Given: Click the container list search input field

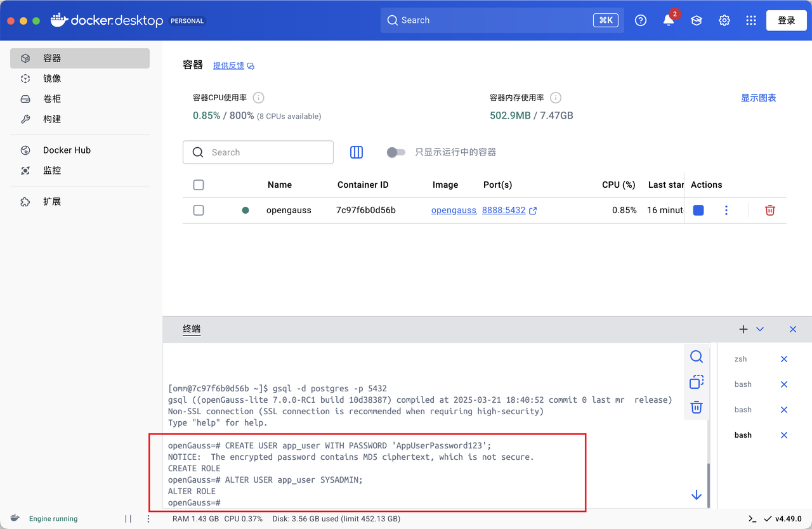Looking at the screenshot, I should coord(258,152).
